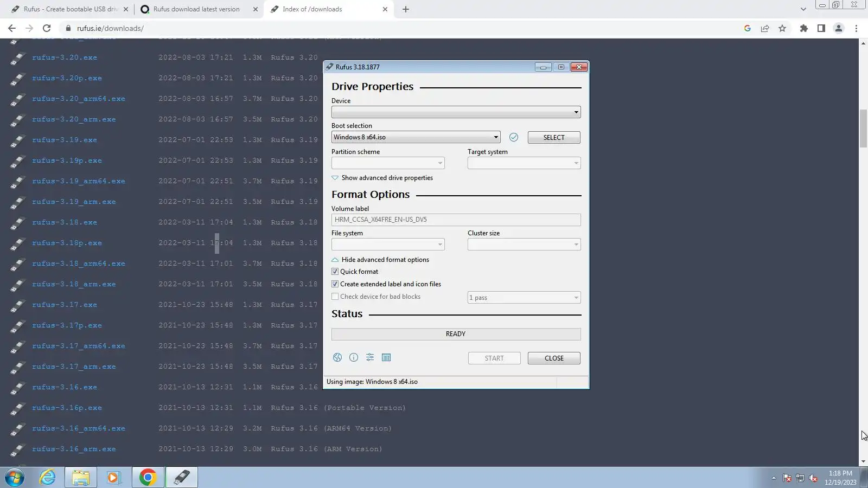The width and height of the screenshot is (868, 488).
Task: Close Index of /downloads tab
Action: point(385,9)
